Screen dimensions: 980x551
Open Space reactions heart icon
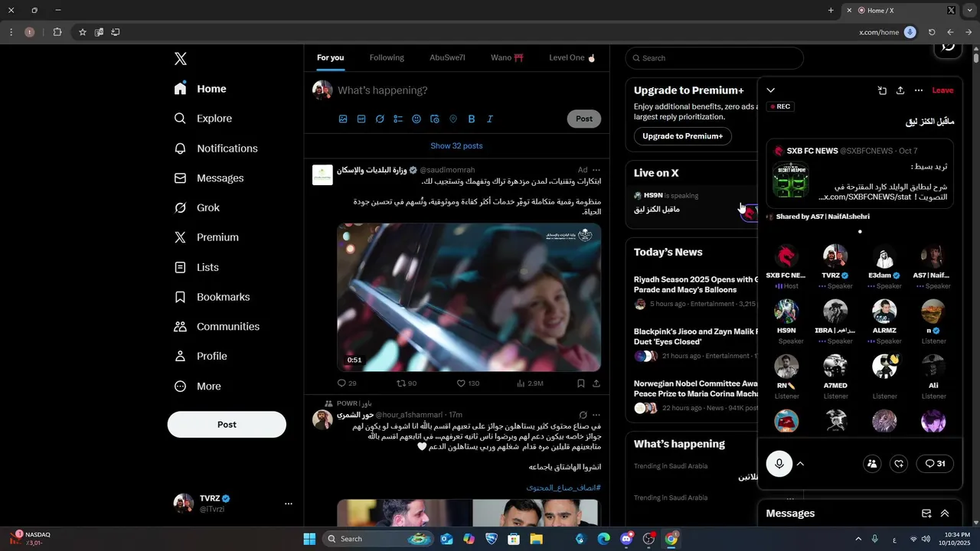pos(899,464)
